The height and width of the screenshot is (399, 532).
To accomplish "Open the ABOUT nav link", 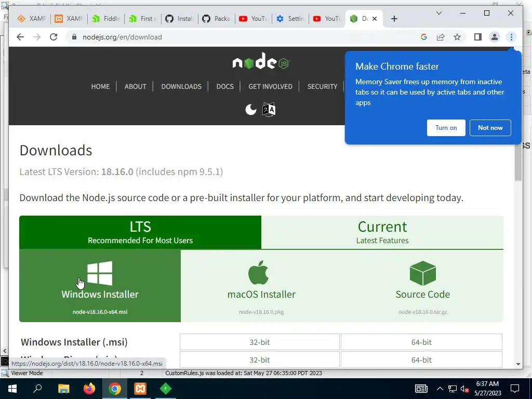I will tap(136, 87).
